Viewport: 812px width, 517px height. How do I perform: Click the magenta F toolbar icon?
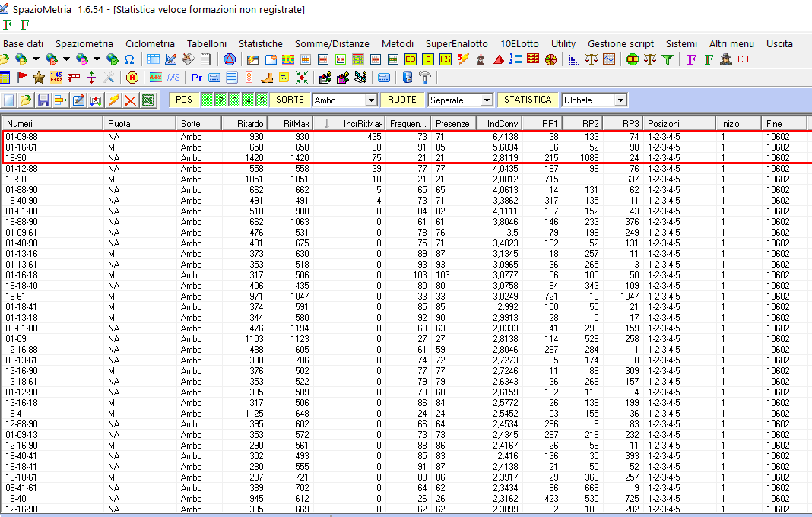coord(691,59)
